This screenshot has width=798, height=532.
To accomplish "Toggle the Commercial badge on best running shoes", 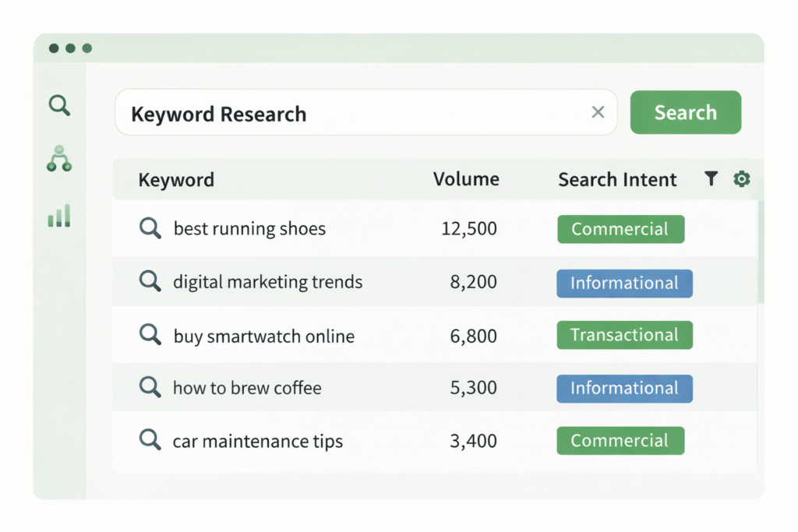I will [x=620, y=229].
